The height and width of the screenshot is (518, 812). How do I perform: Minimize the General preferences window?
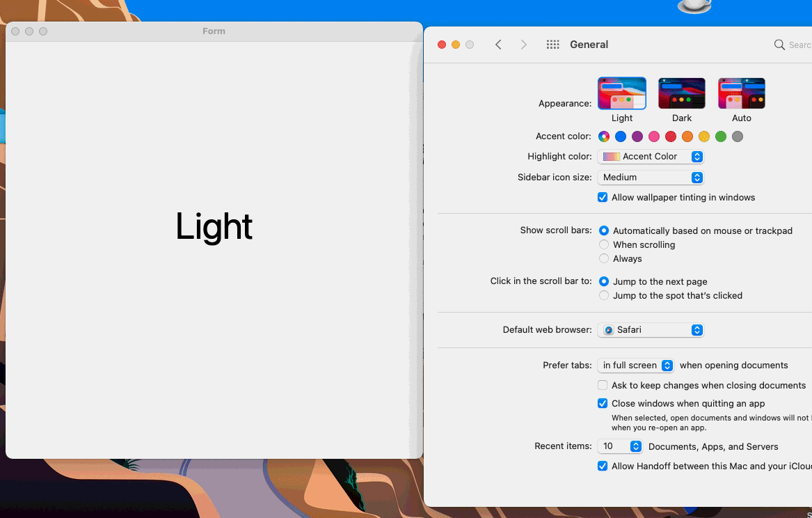(x=456, y=45)
